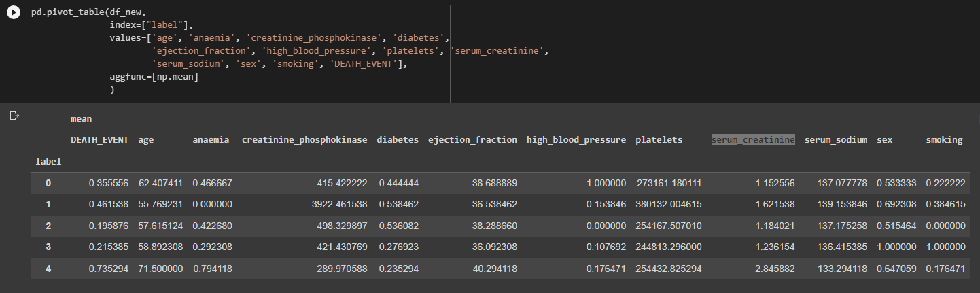Select row label 4 in the table
The image size is (980, 293).
coord(48,269)
